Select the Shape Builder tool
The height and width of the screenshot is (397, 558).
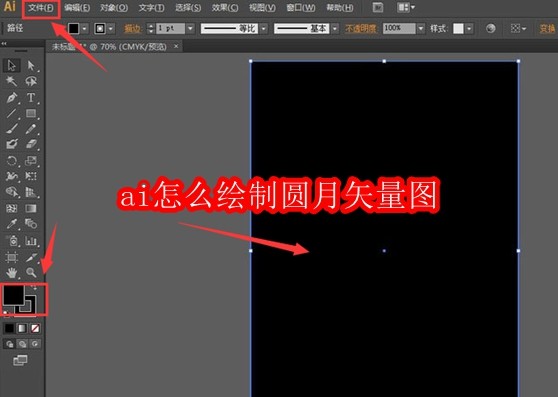(x=12, y=192)
